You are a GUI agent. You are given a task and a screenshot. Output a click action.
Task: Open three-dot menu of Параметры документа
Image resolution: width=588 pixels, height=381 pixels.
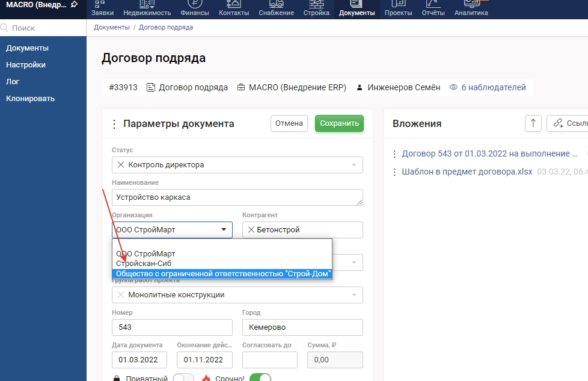[x=114, y=124]
